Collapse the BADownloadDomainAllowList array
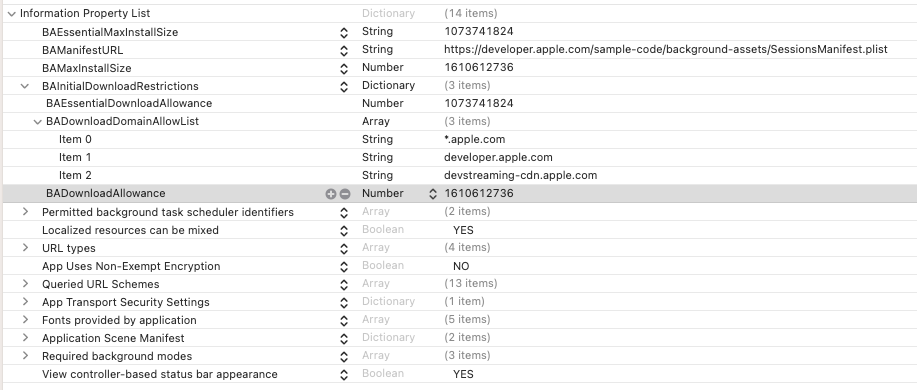Image resolution: width=917 pixels, height=390 pixels. pyautogui.click(x=37, y=122)
